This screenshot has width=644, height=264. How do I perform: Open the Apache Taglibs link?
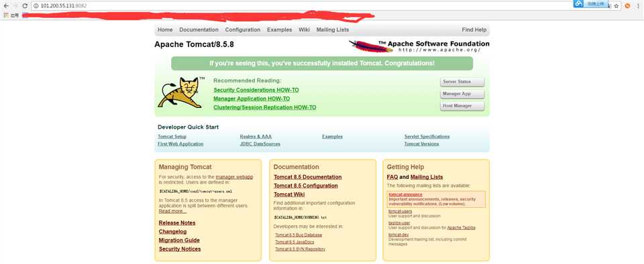462,228
